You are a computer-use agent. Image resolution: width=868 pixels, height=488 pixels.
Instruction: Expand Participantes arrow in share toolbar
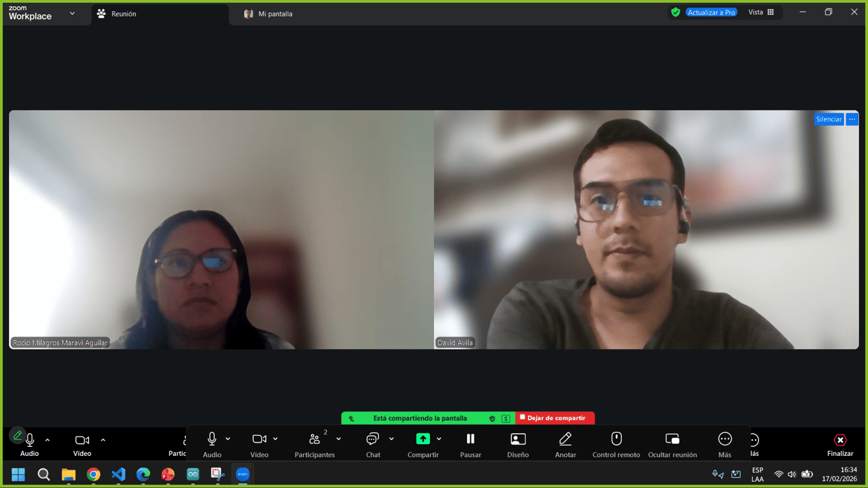[339, 439]
